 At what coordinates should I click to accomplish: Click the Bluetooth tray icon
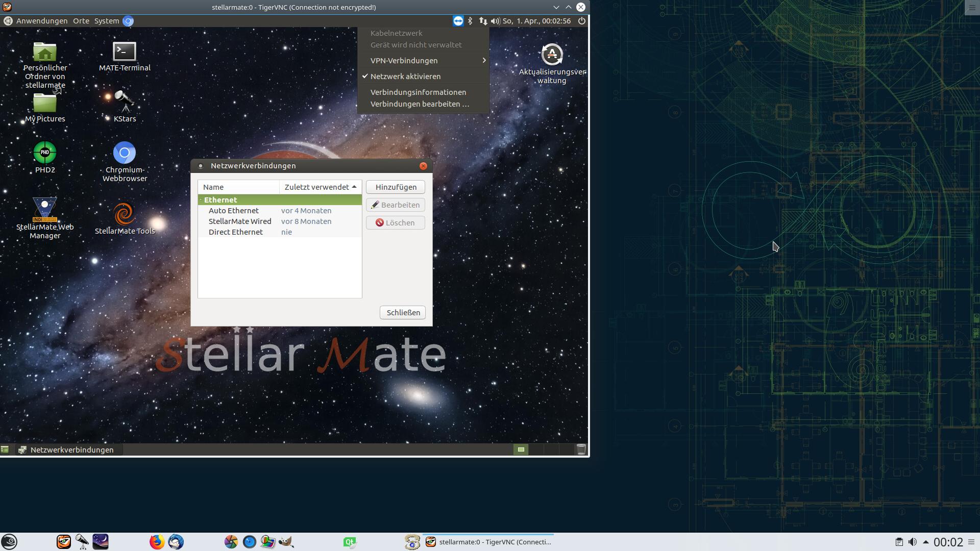[470, 21]
